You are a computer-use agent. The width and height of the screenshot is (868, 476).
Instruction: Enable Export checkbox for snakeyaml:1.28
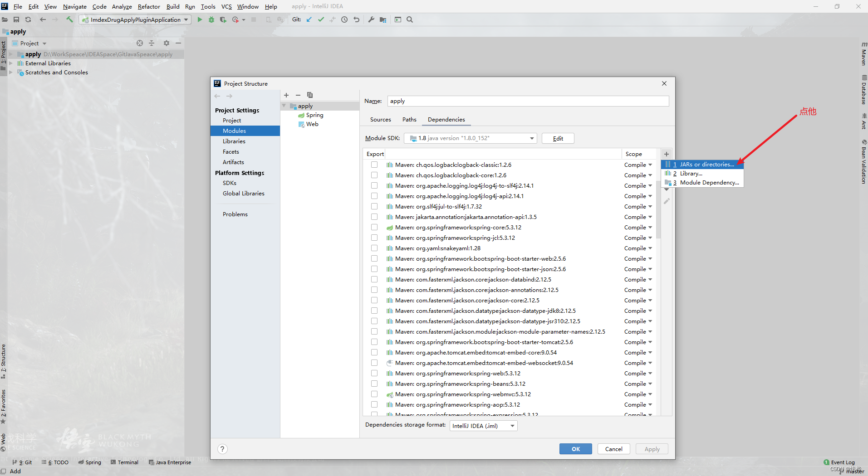[374, 248]
